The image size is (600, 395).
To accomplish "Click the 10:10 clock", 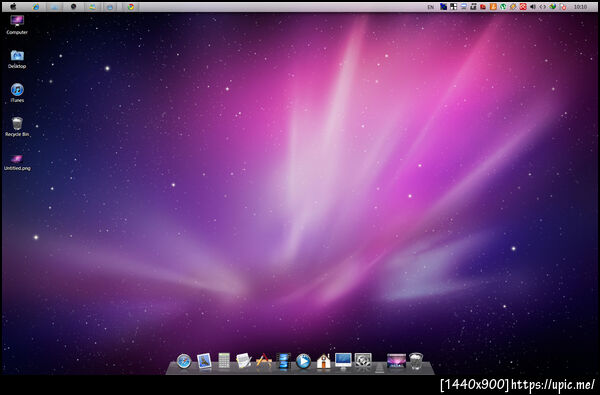I will pyautogui.click(x=580, y=7).
